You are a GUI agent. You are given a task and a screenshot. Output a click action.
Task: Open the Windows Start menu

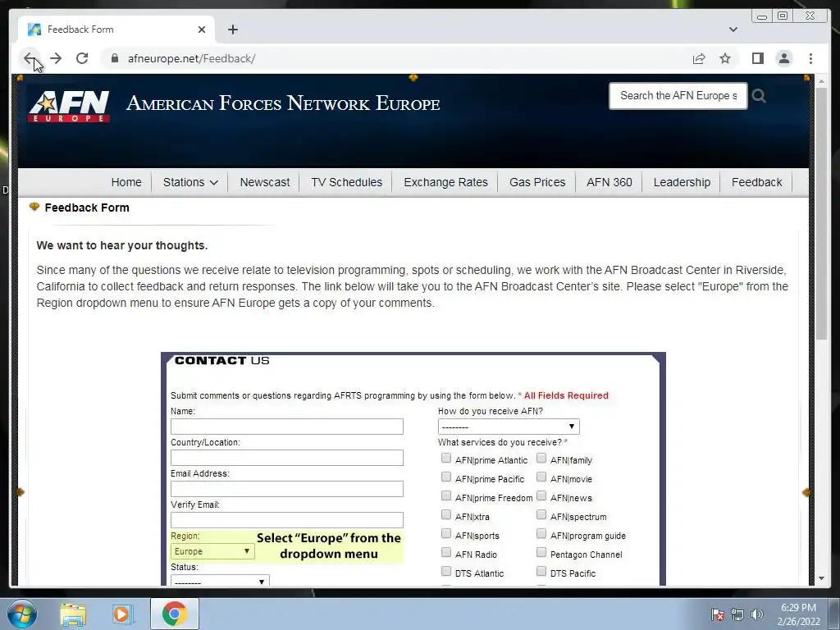[22, 614]
